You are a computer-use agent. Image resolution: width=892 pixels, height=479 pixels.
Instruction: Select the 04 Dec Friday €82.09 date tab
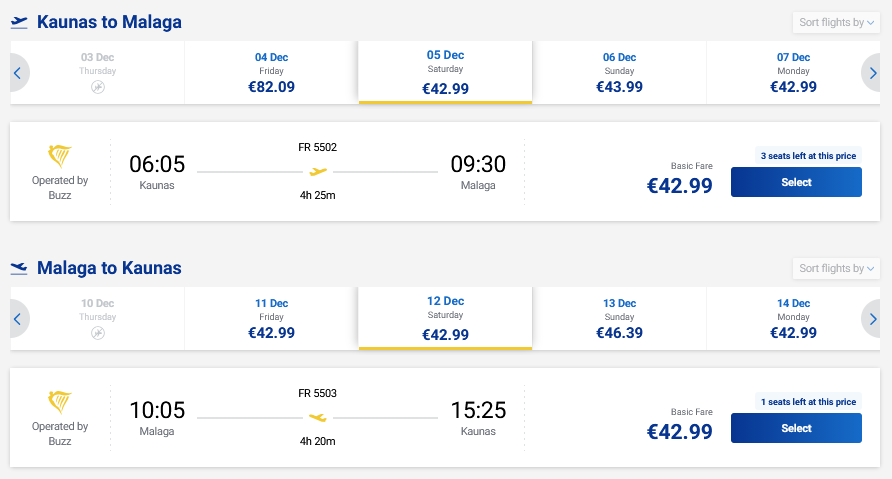[271, 73]
